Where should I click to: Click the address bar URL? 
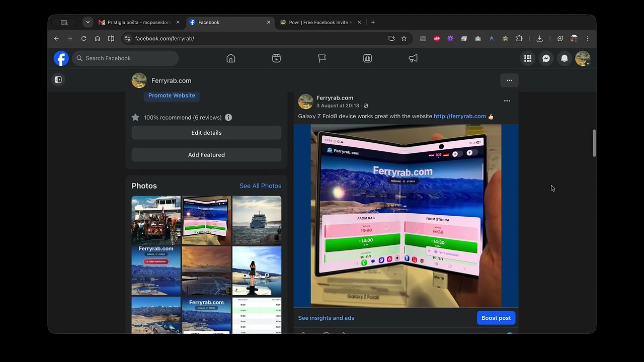(165, 38)
